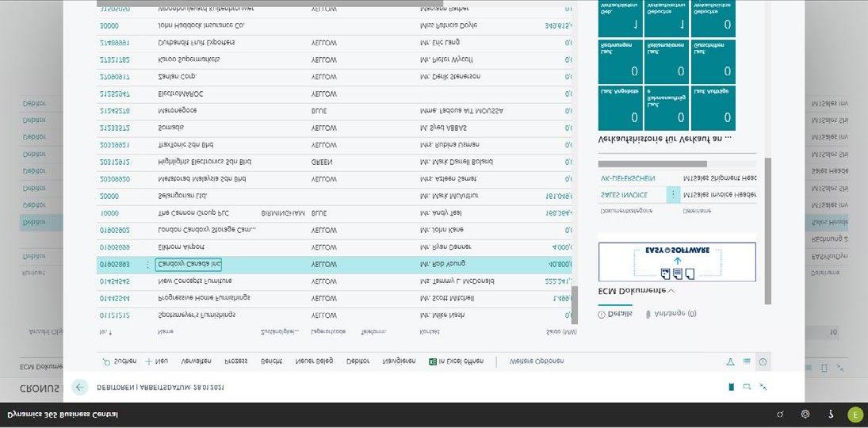868x428 pixels.
Task: Open the Laufende Gutschriften tile
Action: click(713, 62)
